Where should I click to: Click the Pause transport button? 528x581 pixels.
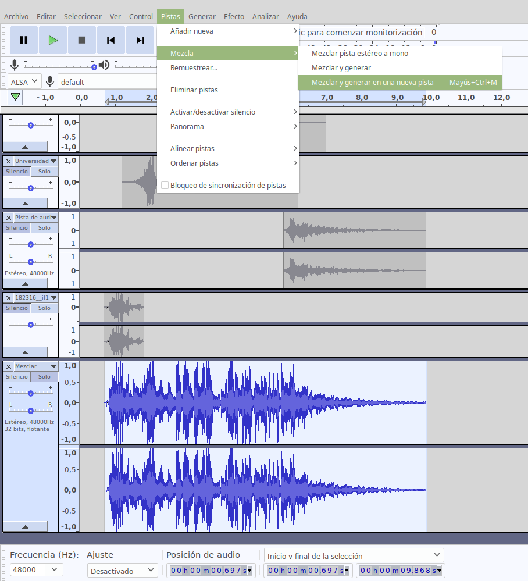(x=23, y=40)
